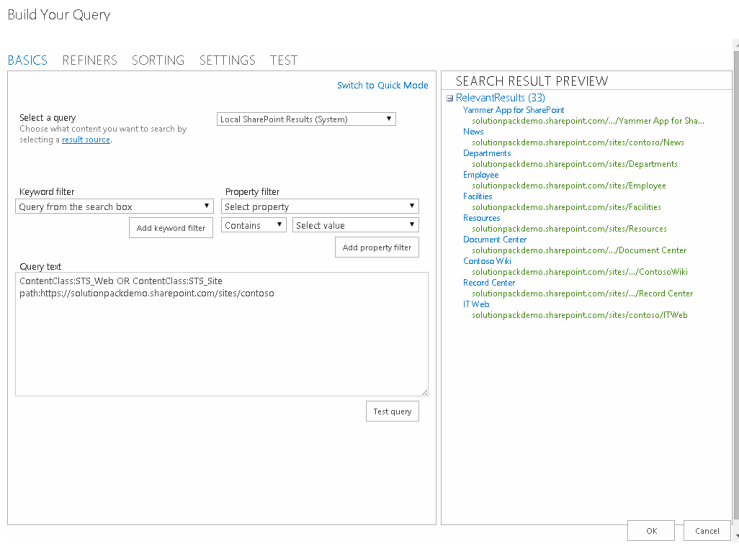Open the Facilities search result

(x=477, y=197)
